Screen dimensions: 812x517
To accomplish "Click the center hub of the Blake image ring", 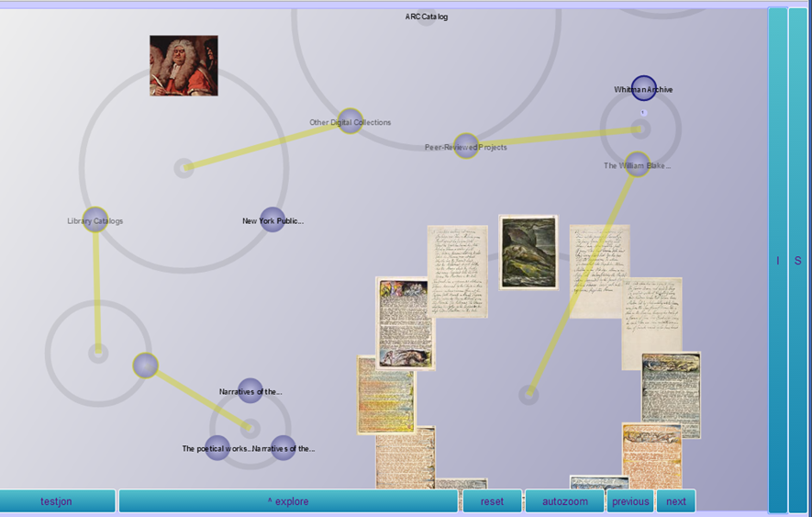I will point(528,395).
